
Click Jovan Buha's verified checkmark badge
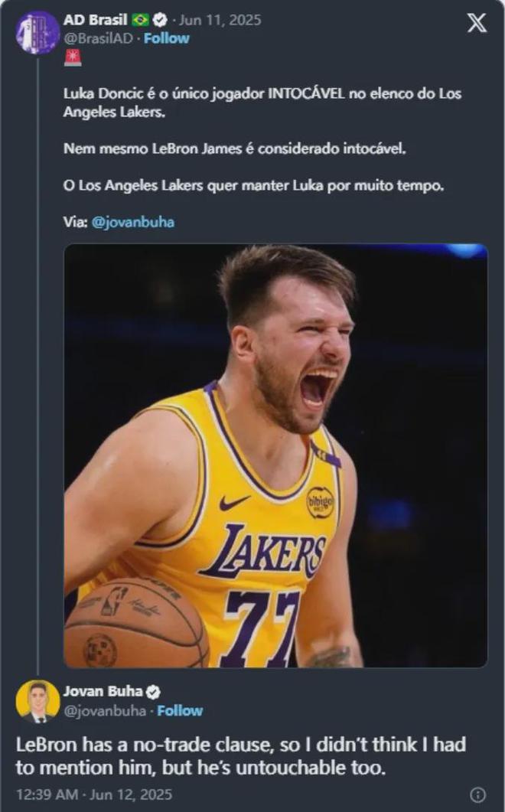[x=153, y=692]
